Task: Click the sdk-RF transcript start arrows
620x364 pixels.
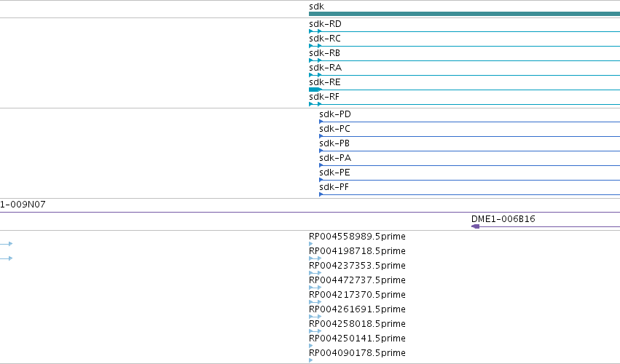Action: point(315,104)
